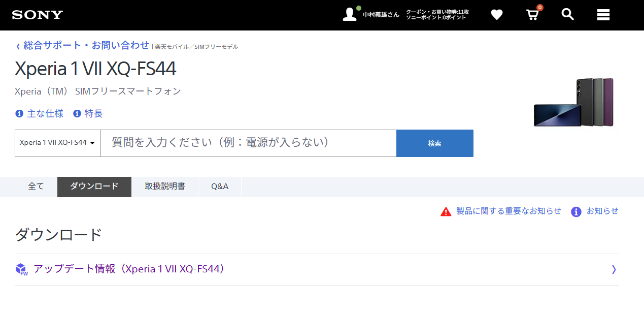Switch to the 全て tab
This screenshot has height=311, width=644.
click(x=36, y=186)
